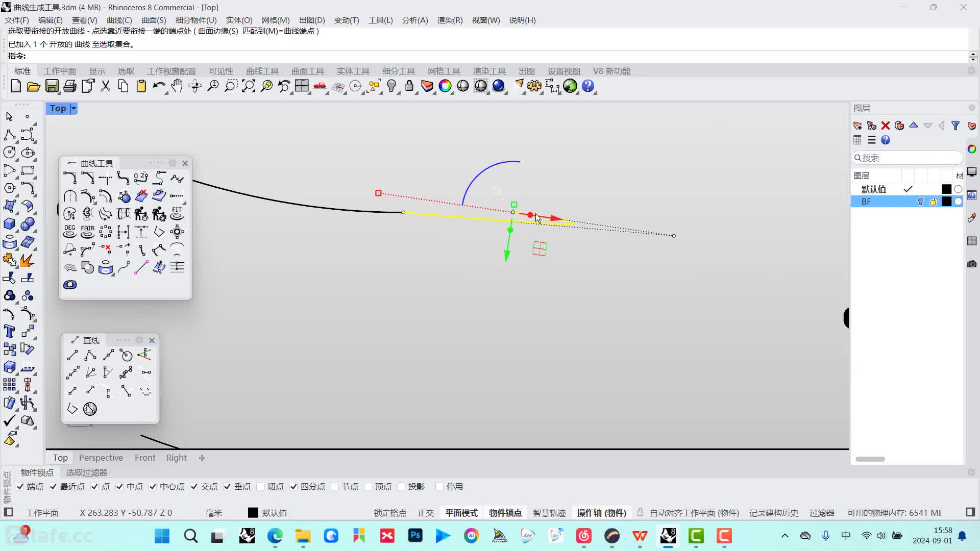Click the filter funnel icon in layers panel
The image size is (980, 551).
tap(955, 126)
